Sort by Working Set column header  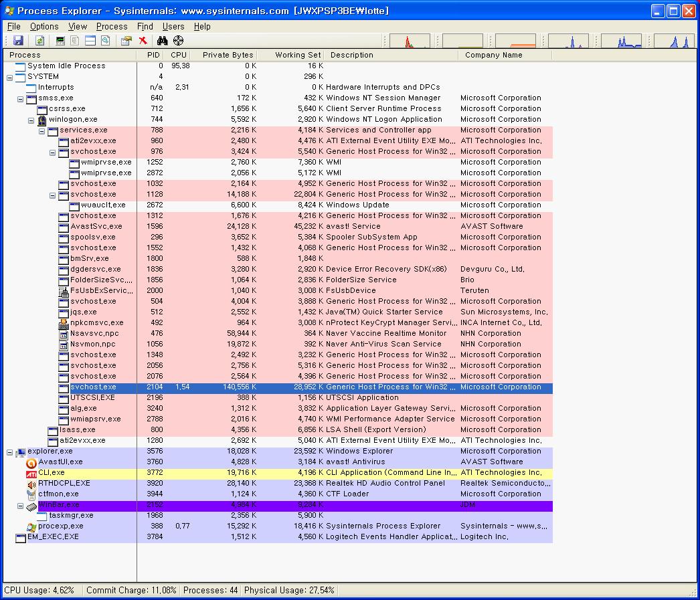tap(290, 55)
